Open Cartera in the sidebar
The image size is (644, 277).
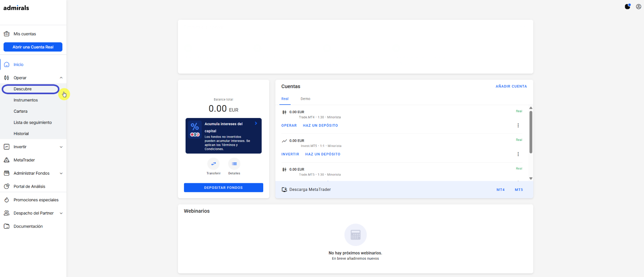21,112
